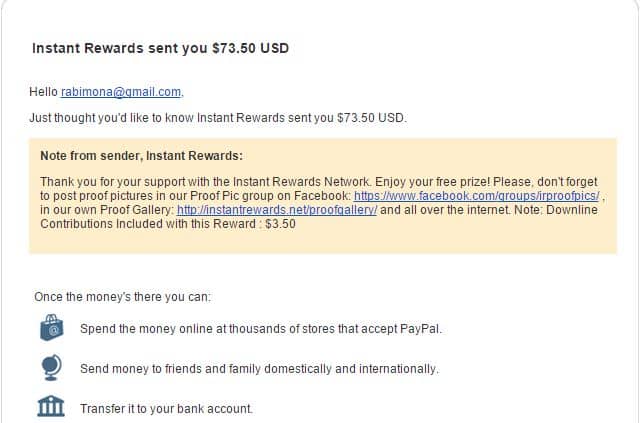Image resolution: width=641 pixels, height=423 pixels.
Task: Click the 'Enjoy your free prize!' sentence
Action: coord(432,182)
